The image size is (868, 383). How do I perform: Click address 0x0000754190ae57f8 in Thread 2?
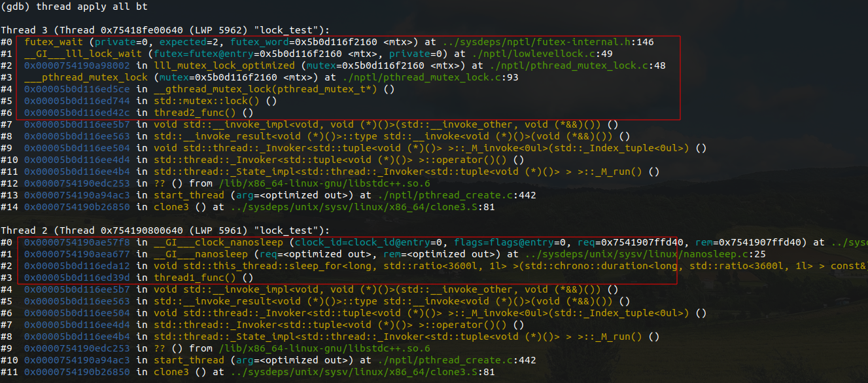pos(77,242)
